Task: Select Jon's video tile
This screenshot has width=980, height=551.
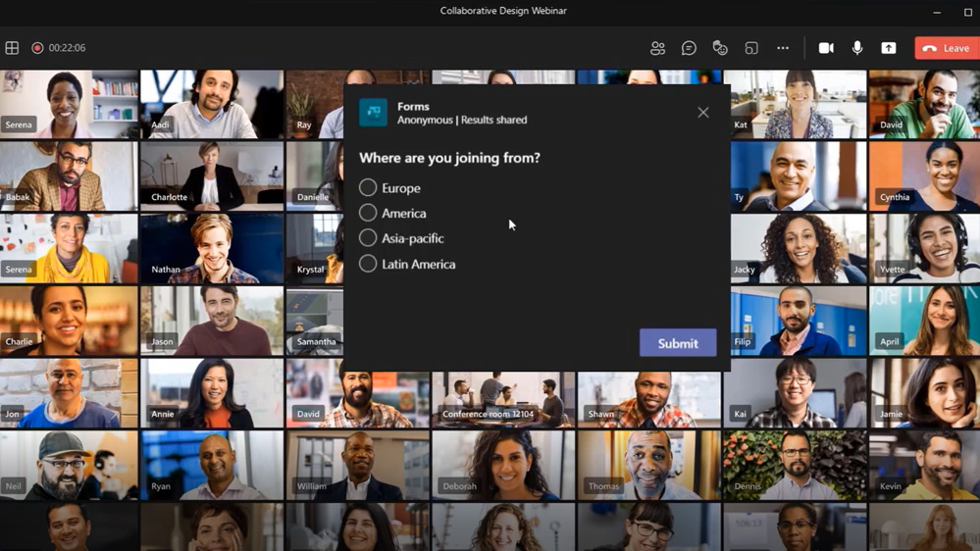Action: [x=69, y=393]
